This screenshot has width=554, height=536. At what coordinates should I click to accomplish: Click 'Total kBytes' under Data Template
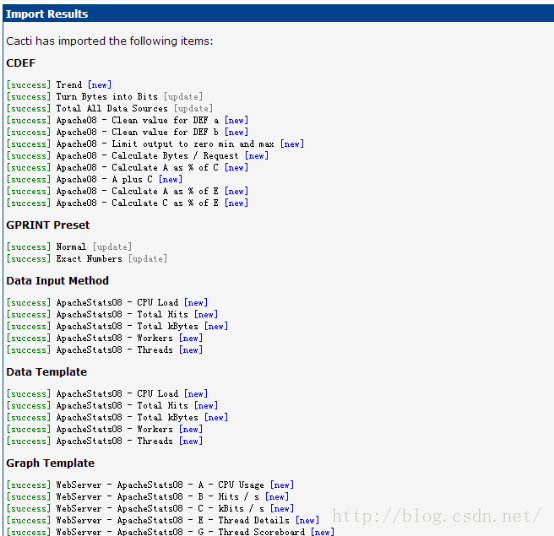coord(167,417)
